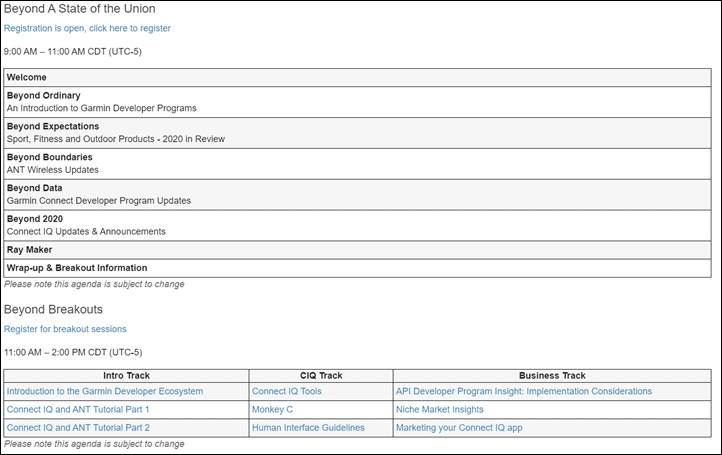Click the 'Beyond Ordinary' agenda title
Image resolution: width=722 pixels, height=455 pixels.
pyautogui.click(x=43, y=95)
